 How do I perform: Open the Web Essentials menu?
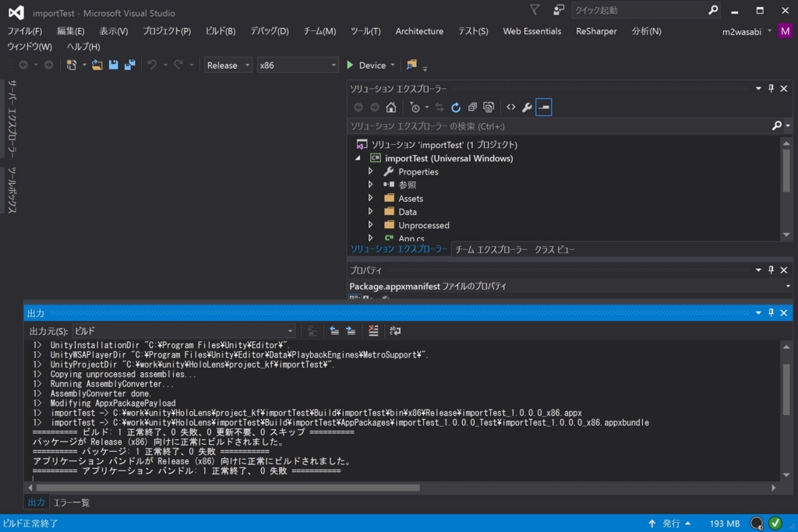point(531,31)
